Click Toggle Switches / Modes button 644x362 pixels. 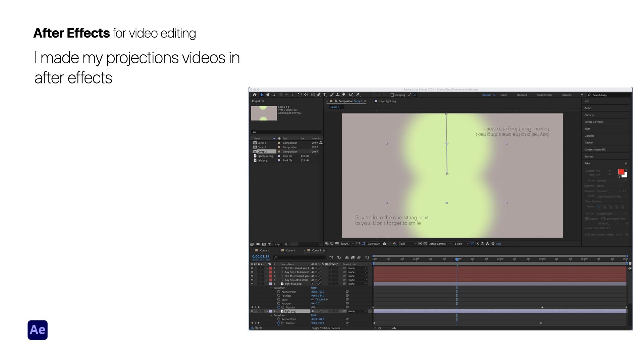pyautogui.click(x=326, y=328)
